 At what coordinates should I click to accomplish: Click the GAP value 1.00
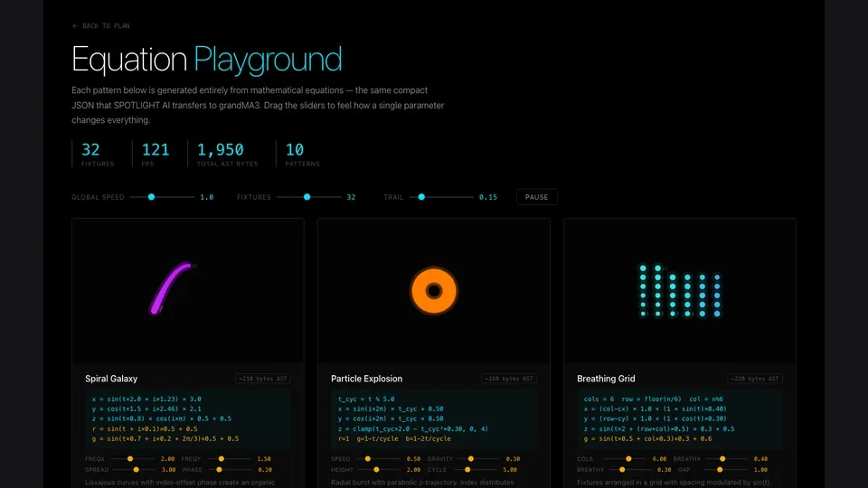coord(760,470)
